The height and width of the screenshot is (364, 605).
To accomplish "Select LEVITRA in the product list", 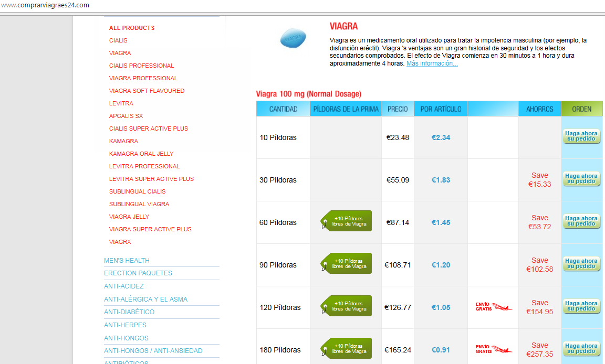I will pyautogui.click(x=121, y=103).
